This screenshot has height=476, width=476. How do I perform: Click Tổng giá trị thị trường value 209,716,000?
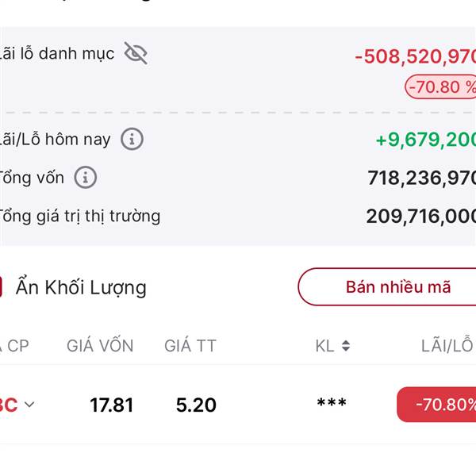coord(420,217)
